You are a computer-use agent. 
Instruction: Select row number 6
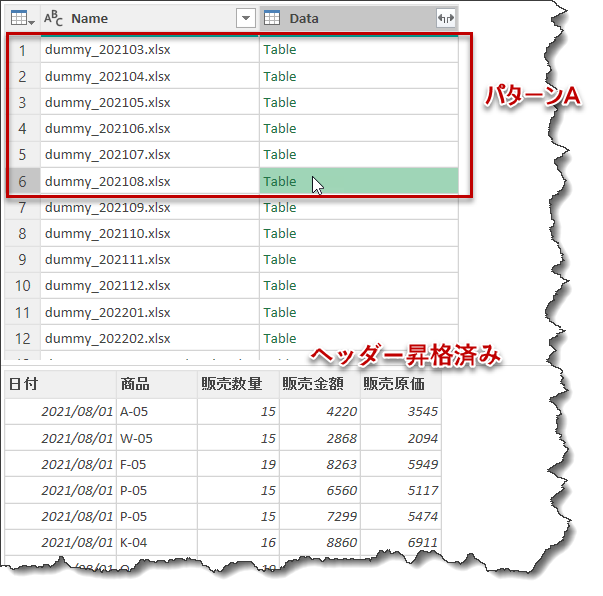[x=22, y=181]
